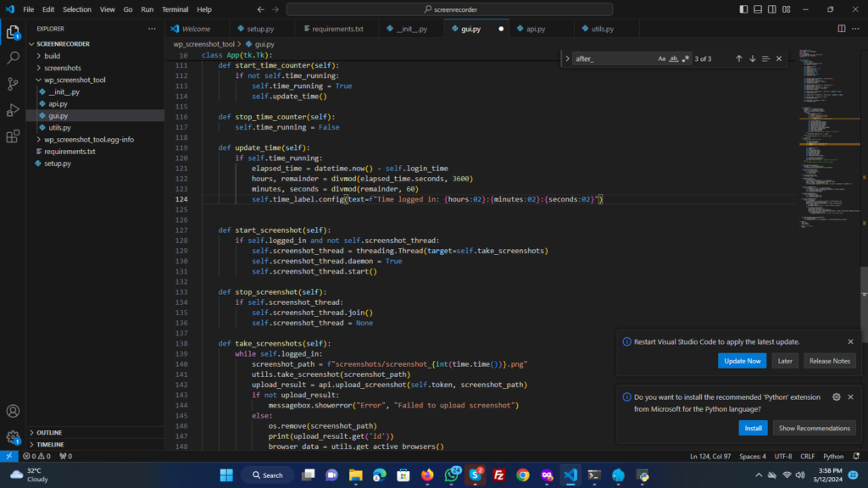Viewport: 868px width, 488px height.
Task: Toggle Match Case in find widget
Action: (x=661, y=58)
